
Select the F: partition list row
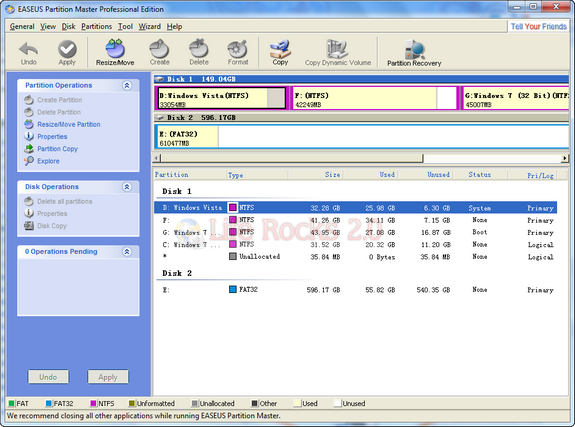click(355, 220)
